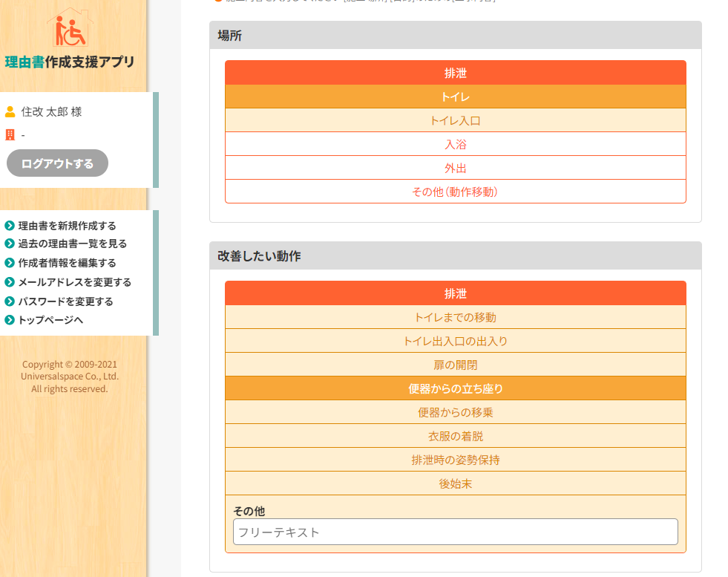Click arrow icon beside 理由書を新規作成する
Image resolution: width=728 pixels, height=577 pixels.
(x=10, y=226)
